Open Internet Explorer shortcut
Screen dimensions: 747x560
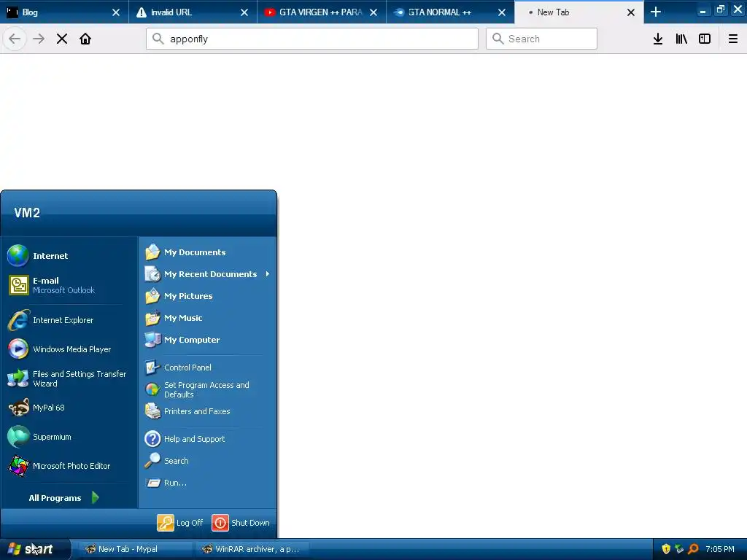pos(69,320)
